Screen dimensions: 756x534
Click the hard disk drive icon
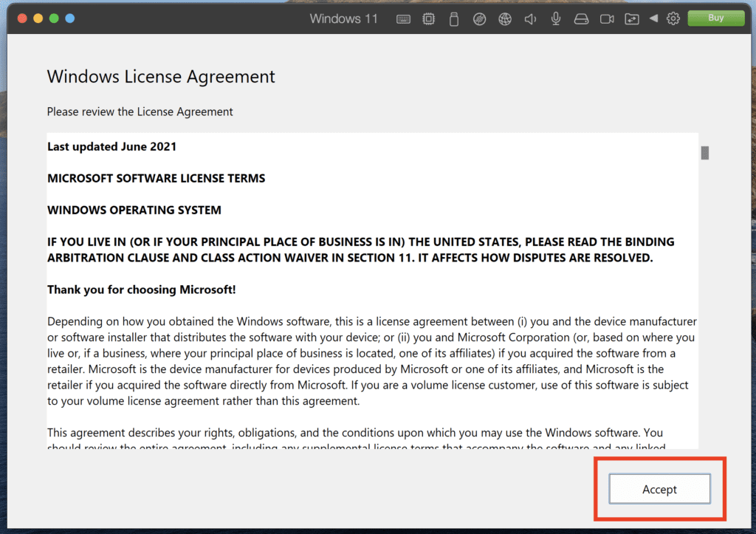point(582,18)
